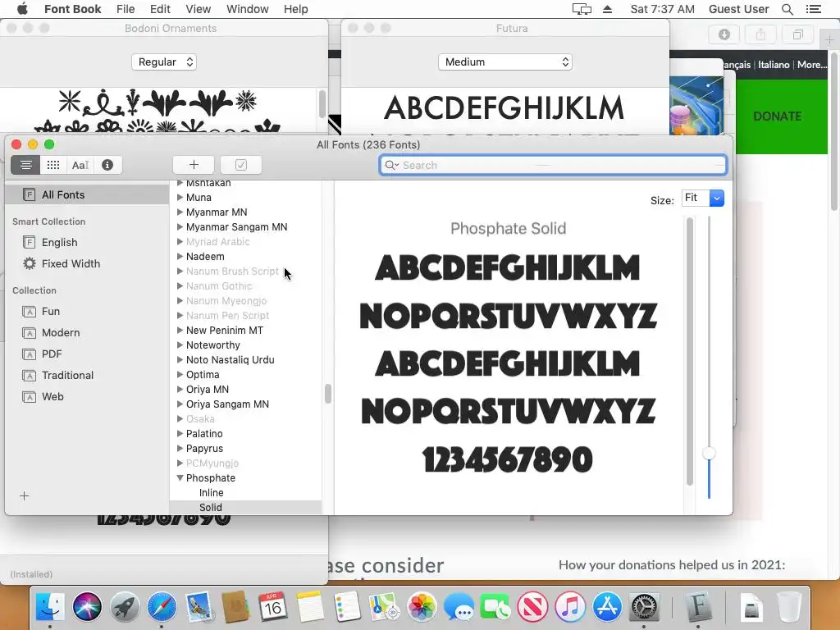
Task: Select Phosphate Solid typeface
Action: 211,507
